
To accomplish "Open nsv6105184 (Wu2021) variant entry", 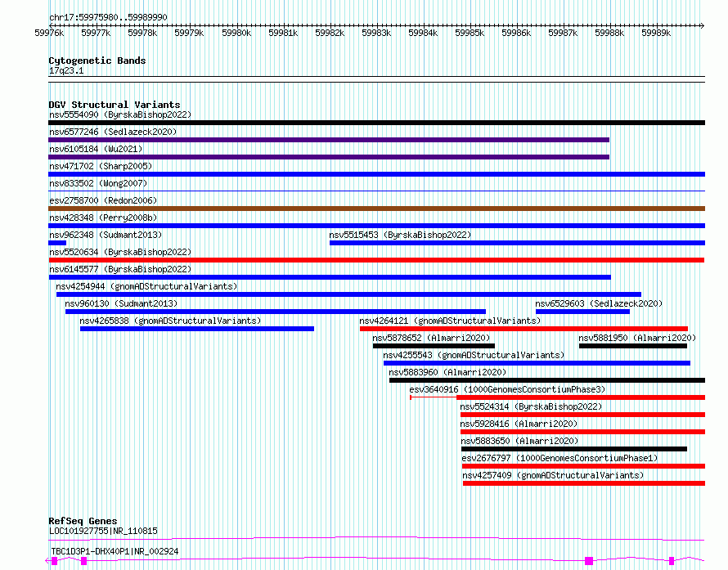I will [96, 149].
